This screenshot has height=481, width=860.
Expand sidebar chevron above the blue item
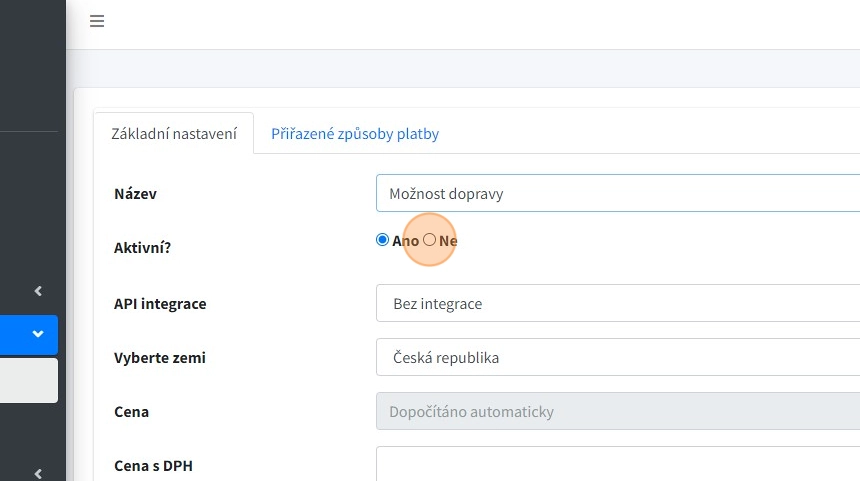38,291
